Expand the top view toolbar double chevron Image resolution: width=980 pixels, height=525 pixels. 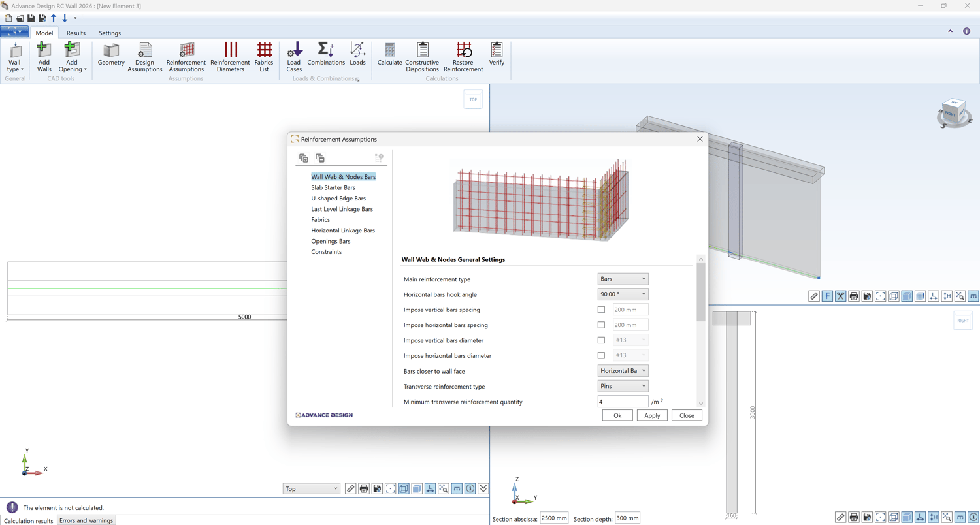[x=483, y=488]
